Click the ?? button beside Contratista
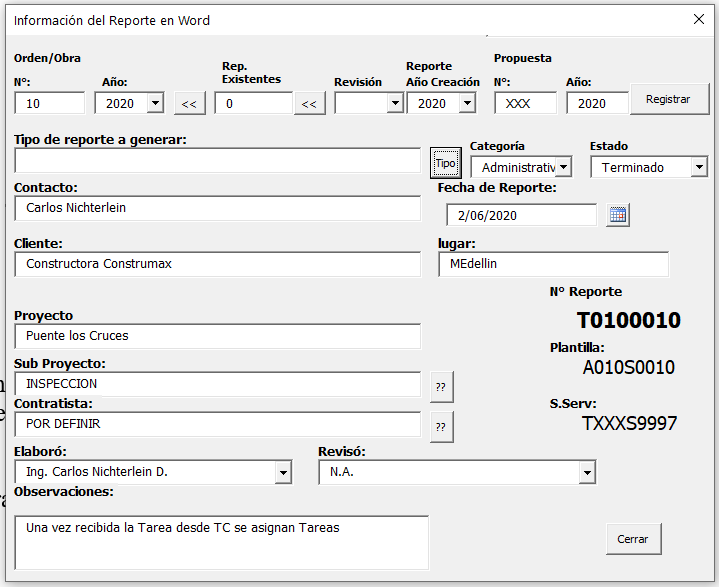Screen dimensions: 719x587 441,426
